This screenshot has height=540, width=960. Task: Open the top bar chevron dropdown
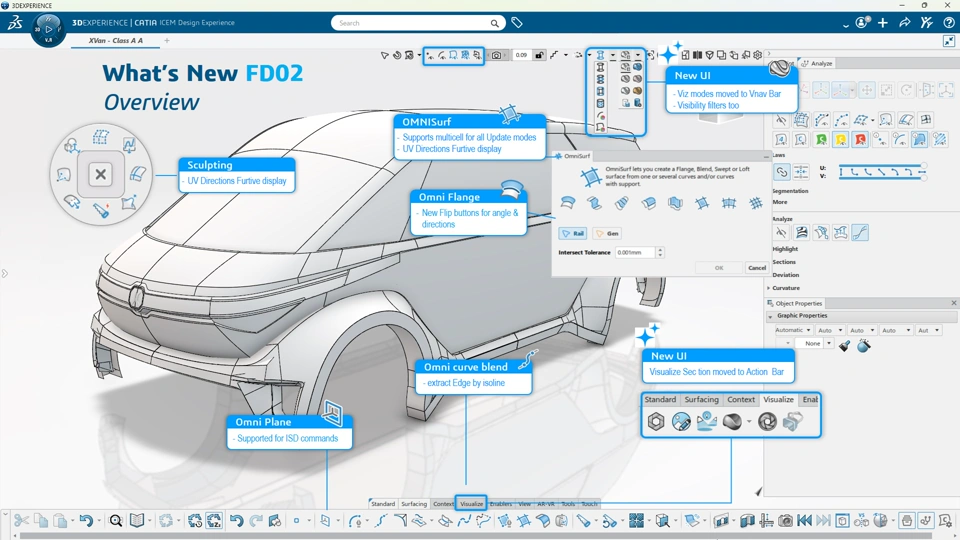click(x=846, y=24)
